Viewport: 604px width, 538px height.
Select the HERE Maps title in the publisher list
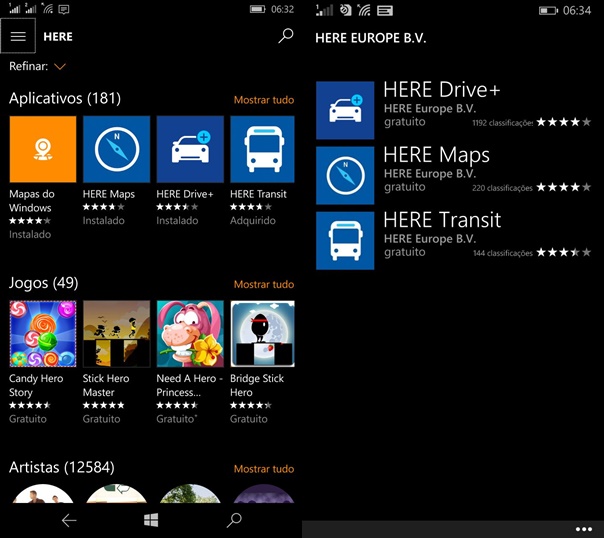tap(436, 155)
